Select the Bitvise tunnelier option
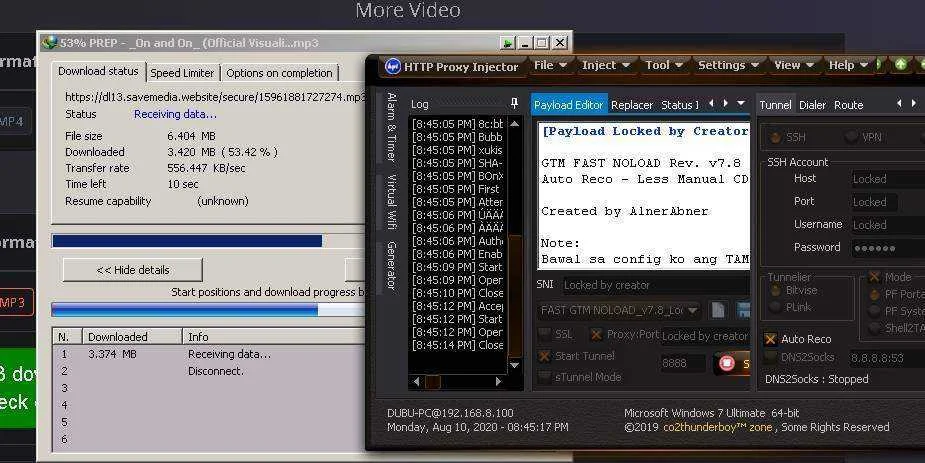 [x=776, y=290]
